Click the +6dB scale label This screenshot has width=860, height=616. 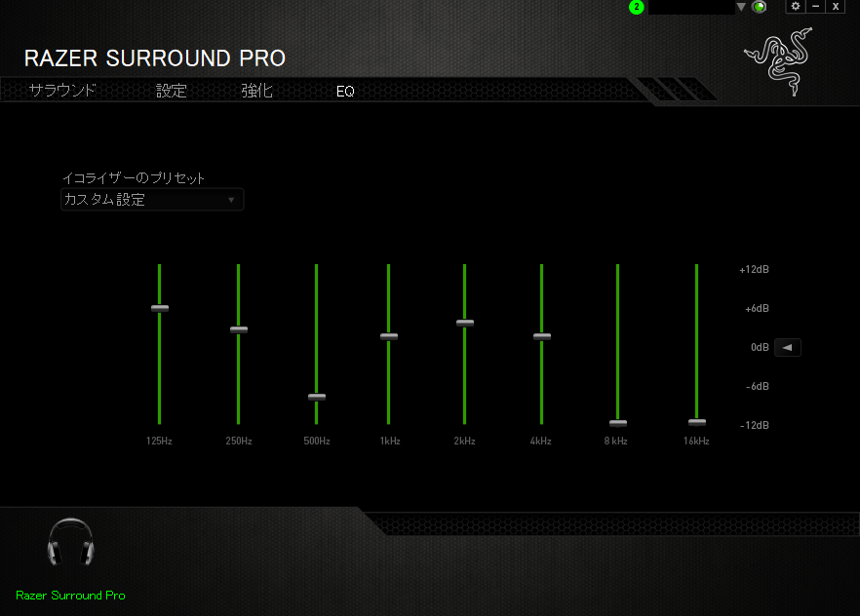[x=757, y=309]
